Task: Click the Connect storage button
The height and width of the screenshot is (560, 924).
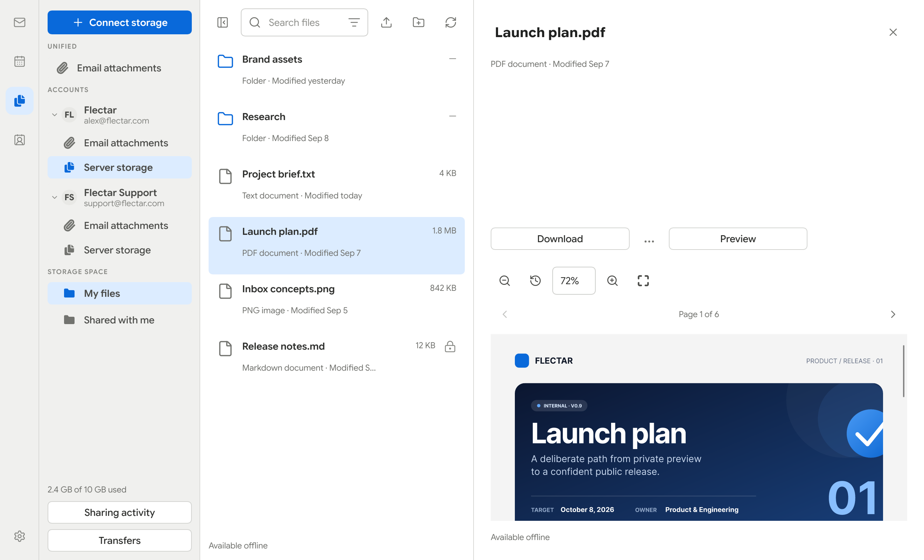Action: point(120,22)
